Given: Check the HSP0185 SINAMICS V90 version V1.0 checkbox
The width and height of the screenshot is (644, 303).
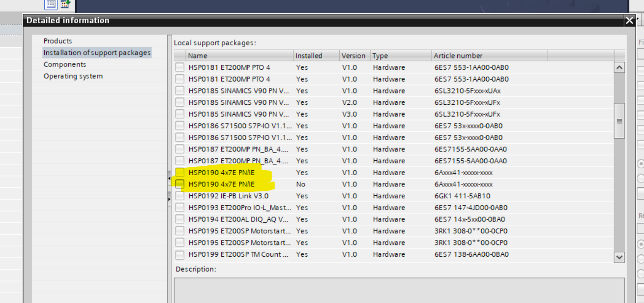Looking at the screenshot, I should (x=180, y=91).
